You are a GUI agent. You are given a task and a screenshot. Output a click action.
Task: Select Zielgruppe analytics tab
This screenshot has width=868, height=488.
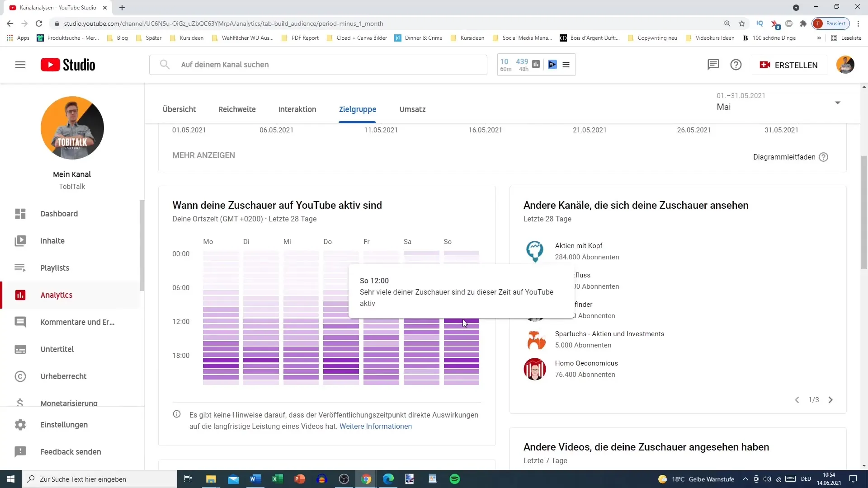click(358, 109)
